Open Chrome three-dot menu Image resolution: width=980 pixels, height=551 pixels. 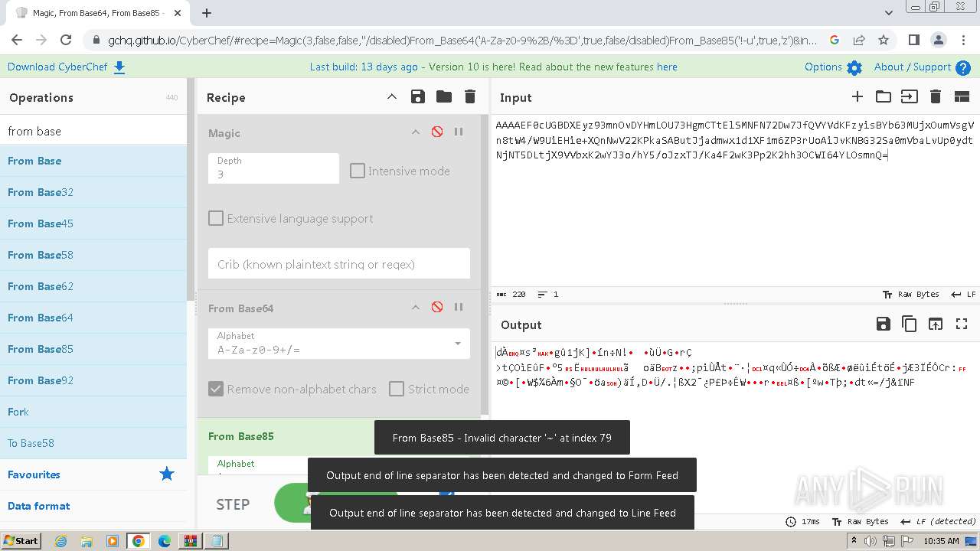pyautogui.click(x=963, y=40)
